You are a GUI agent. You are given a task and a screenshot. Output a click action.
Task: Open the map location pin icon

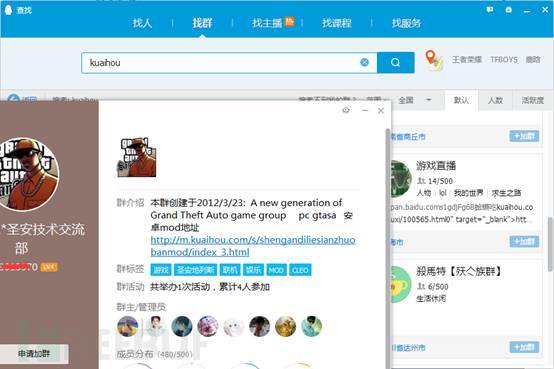[x=434, y=60]
